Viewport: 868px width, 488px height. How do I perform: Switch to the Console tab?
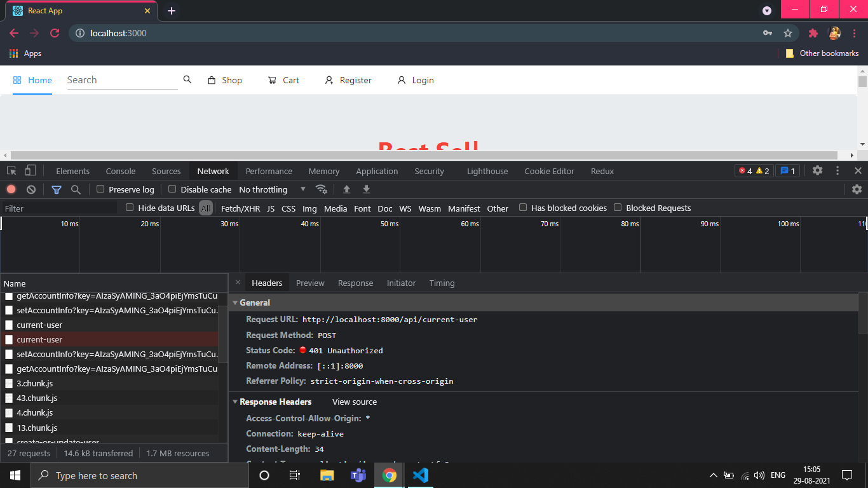(x=121, y=171)
